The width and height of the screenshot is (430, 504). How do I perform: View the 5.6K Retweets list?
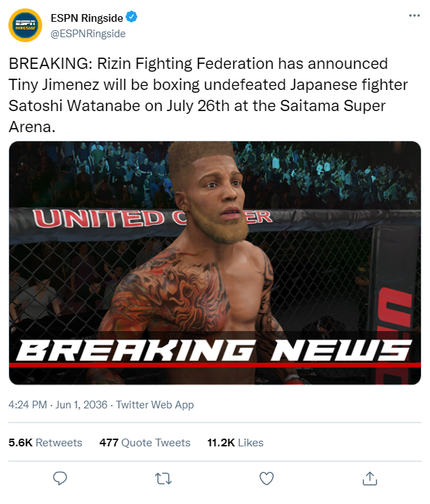click(x=45, y=443)
